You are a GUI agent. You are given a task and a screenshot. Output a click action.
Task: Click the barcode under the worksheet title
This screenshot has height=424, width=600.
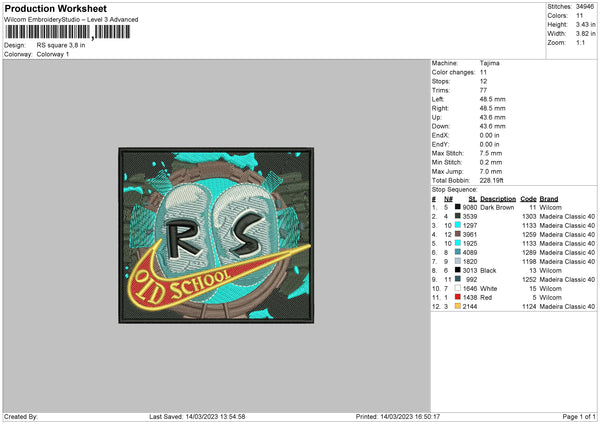click(x=68, y=32)
